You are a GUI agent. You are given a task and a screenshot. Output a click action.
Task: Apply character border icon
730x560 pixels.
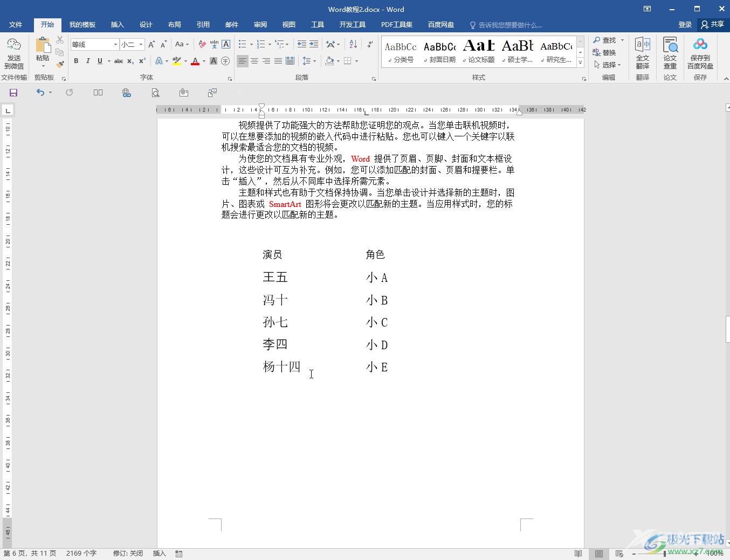click(226, 44)
